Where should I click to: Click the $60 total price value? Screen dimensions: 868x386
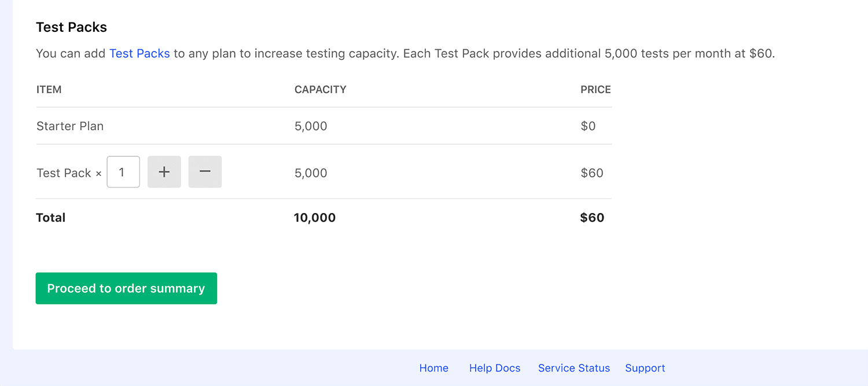pos(591,217)
